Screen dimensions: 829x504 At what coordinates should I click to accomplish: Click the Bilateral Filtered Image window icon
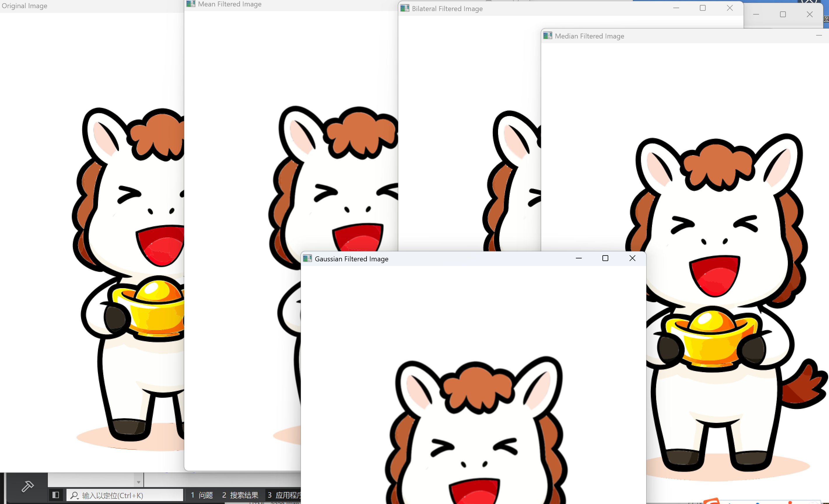pyautogui.click(x=404, y=8)
